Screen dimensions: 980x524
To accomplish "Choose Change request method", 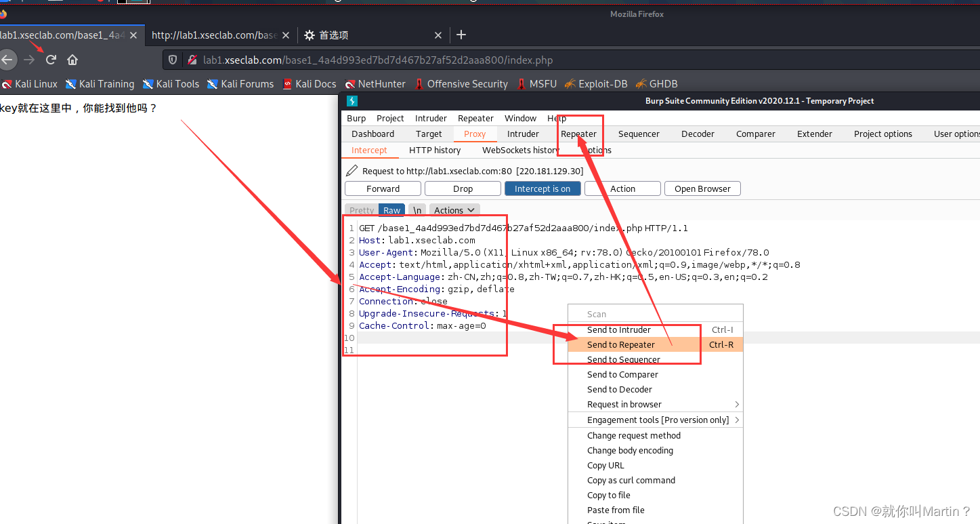I will click(656, 435).
